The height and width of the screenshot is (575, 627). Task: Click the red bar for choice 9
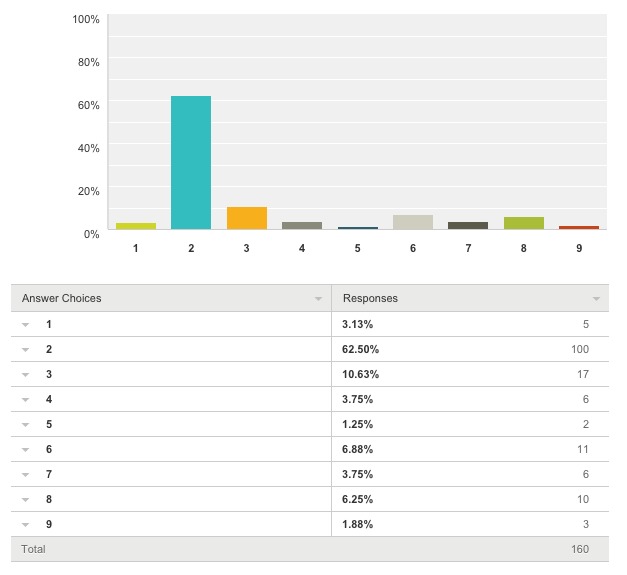pyautogui.click(x=578, y=228)
